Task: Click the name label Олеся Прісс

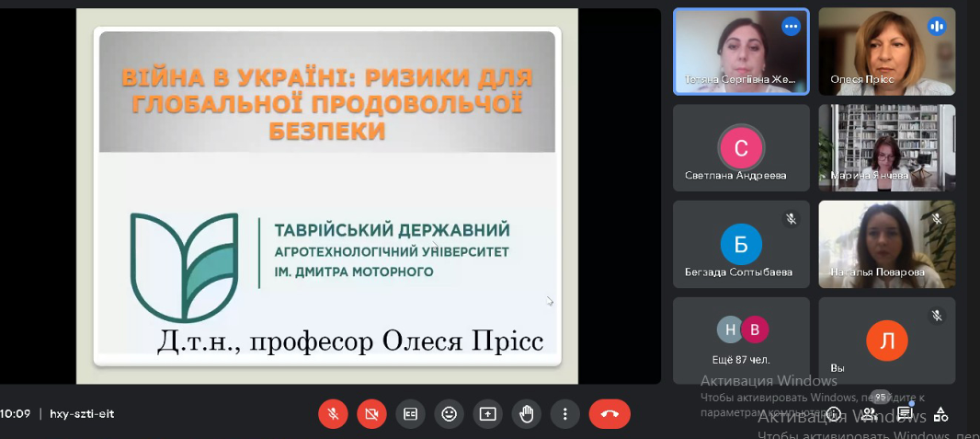Action: (862, 79)
